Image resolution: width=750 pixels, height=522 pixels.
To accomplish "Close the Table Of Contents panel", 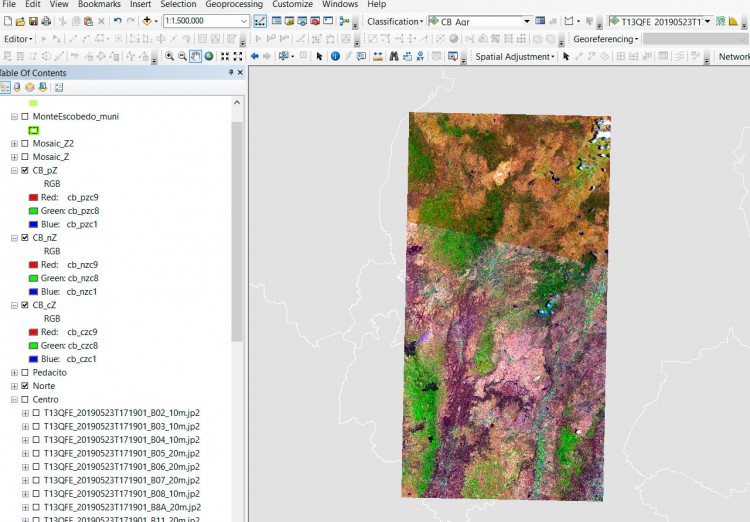I will click(240, 72).
